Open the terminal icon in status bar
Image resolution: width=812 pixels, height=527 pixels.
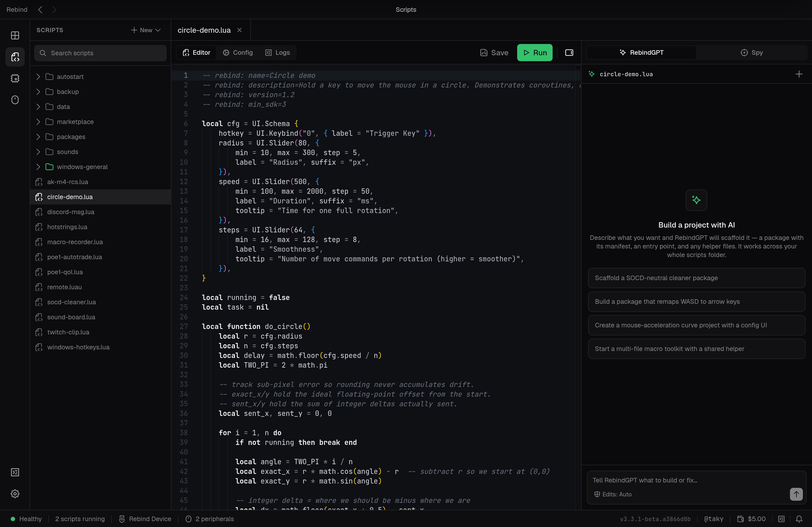point(781,519)
